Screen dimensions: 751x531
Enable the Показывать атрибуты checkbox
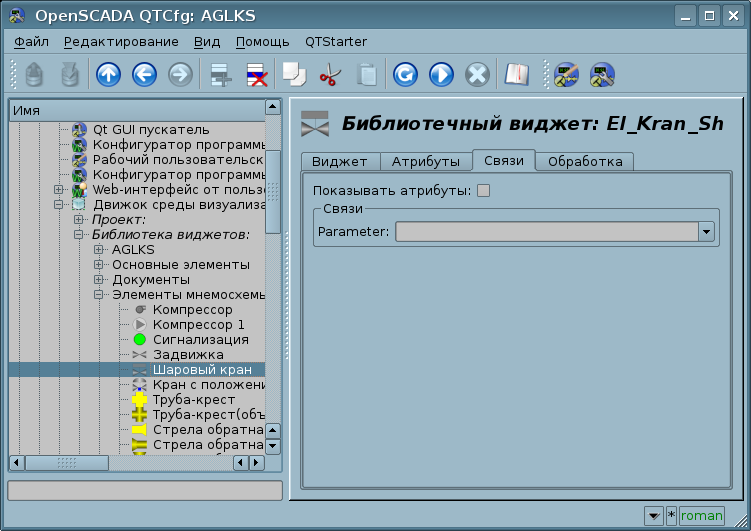point(484,191)
